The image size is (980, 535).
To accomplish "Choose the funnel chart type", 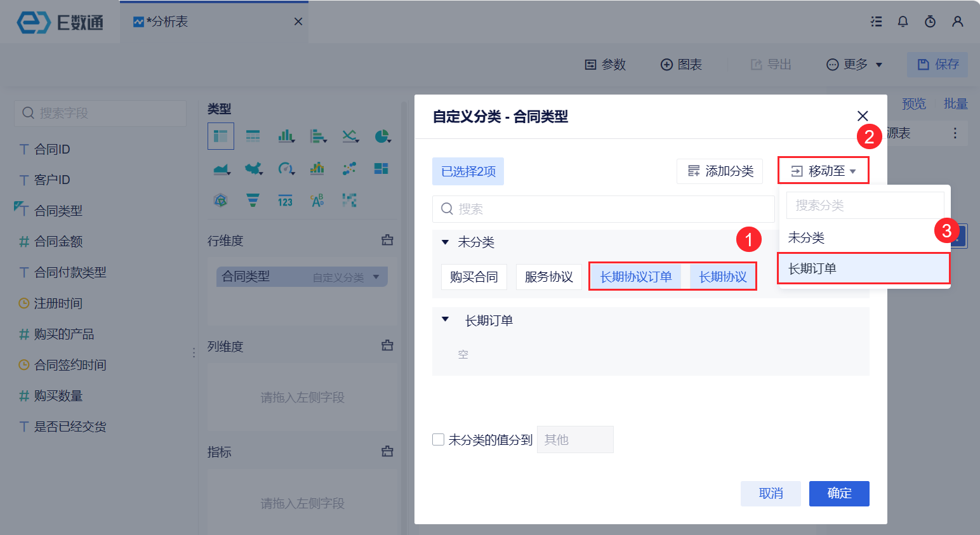I will (x=253, y=201).
